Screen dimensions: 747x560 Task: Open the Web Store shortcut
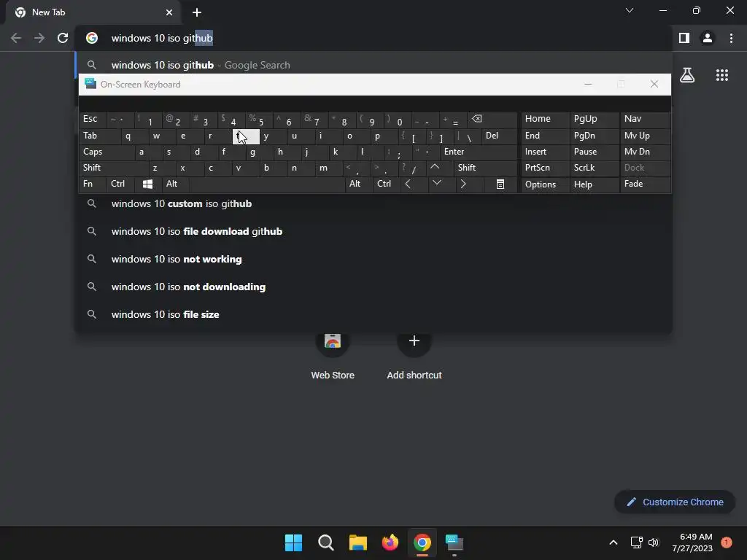coord(333,355)
